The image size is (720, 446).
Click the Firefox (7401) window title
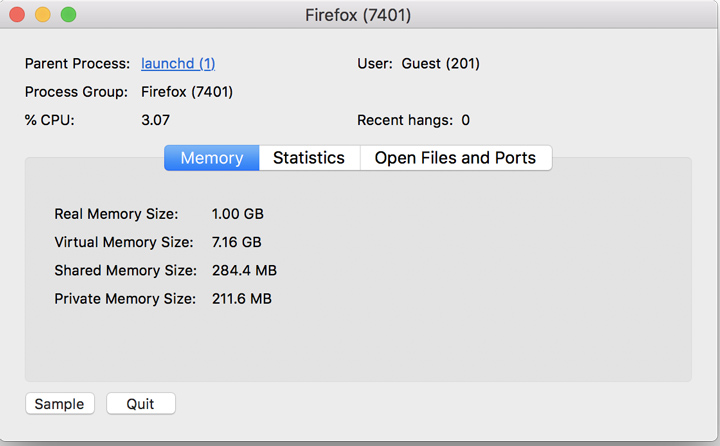pos(358,15)
